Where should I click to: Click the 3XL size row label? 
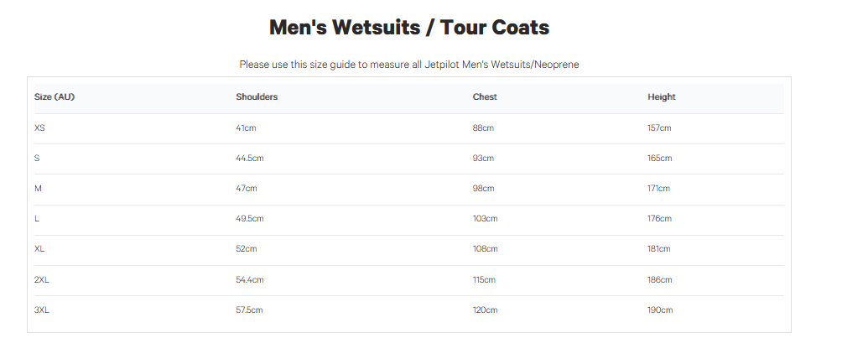42,310
